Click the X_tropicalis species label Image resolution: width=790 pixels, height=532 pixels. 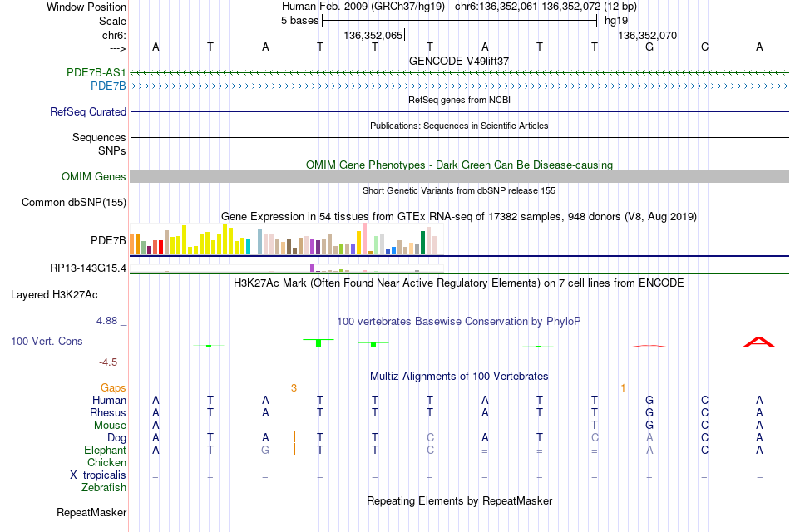[98, 475]
